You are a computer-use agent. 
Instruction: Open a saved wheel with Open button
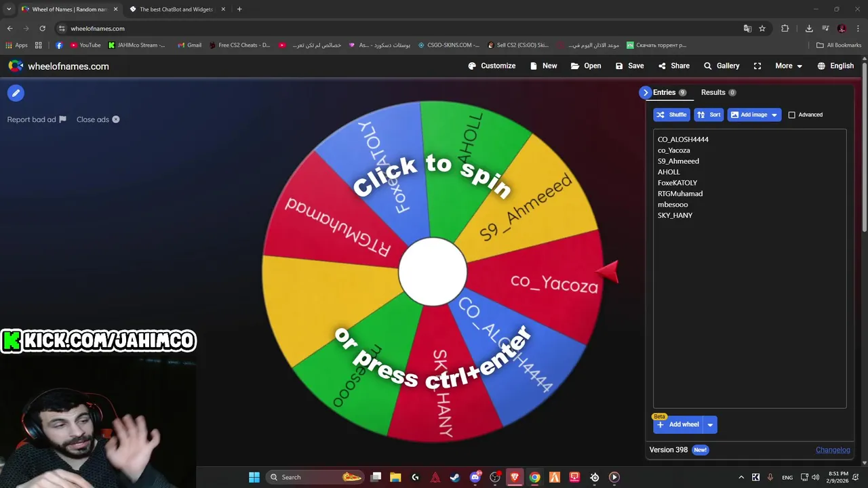[x=586, y=66]
